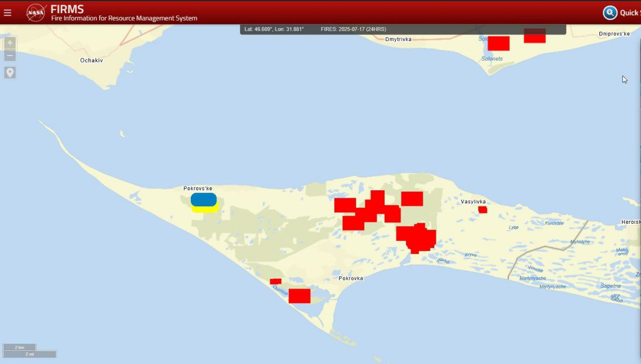The width and height of the screenshot is (641, 364).
Task: Click the location marker tool
Action: click(x=10, y=73)
